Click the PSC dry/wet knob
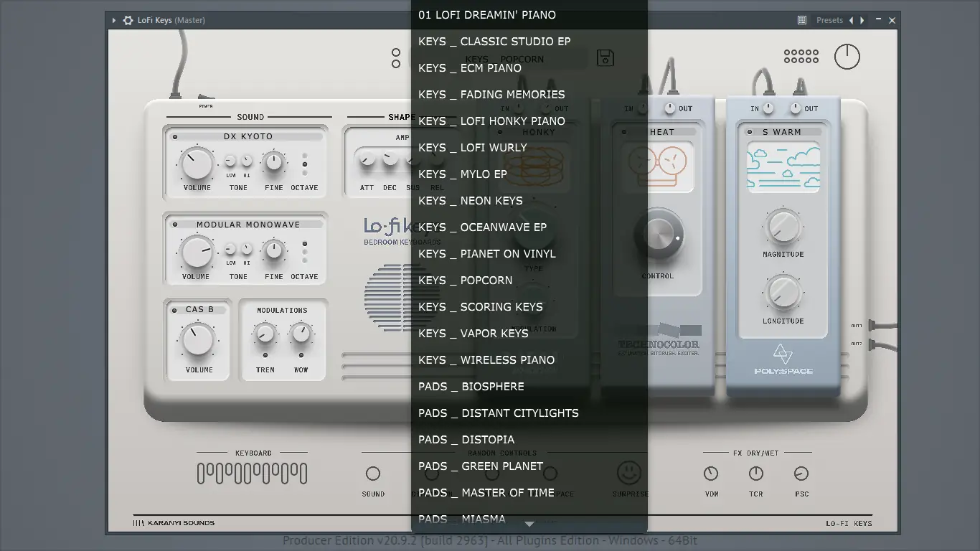 tap(801, 474)
